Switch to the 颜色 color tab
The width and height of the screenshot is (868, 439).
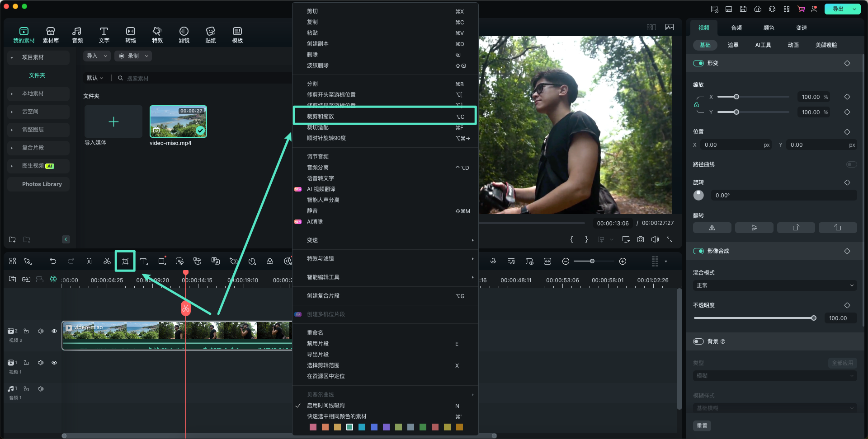[769, 28]
